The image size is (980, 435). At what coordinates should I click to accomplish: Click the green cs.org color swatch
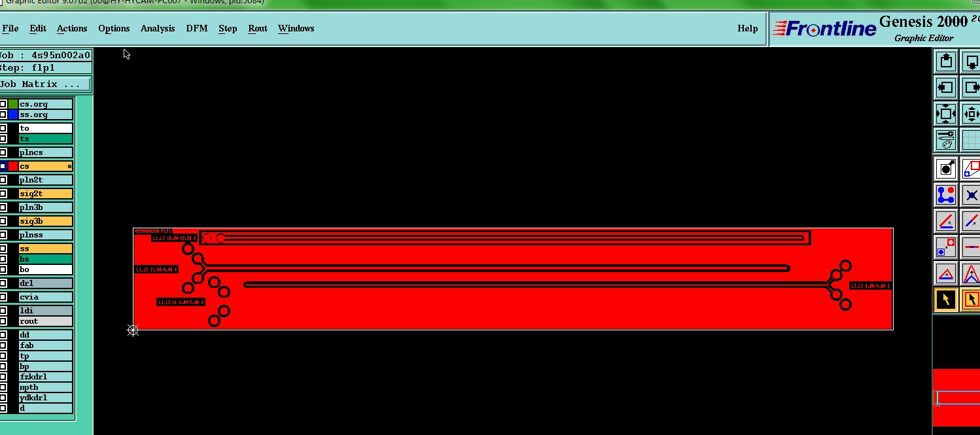pos(13,104)
